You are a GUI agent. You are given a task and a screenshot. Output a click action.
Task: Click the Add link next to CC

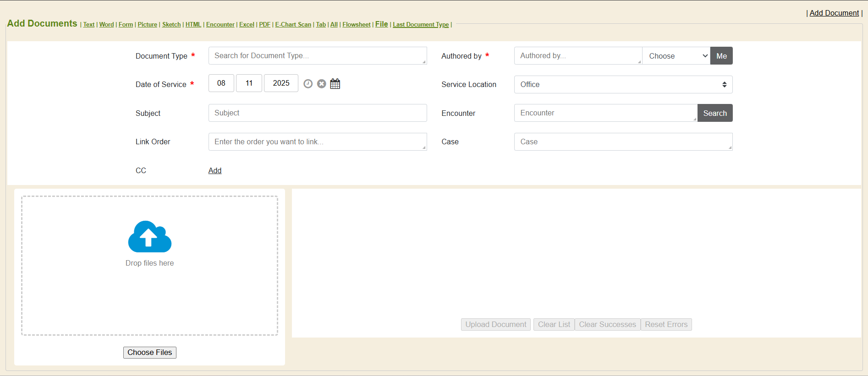pos(214,170)
